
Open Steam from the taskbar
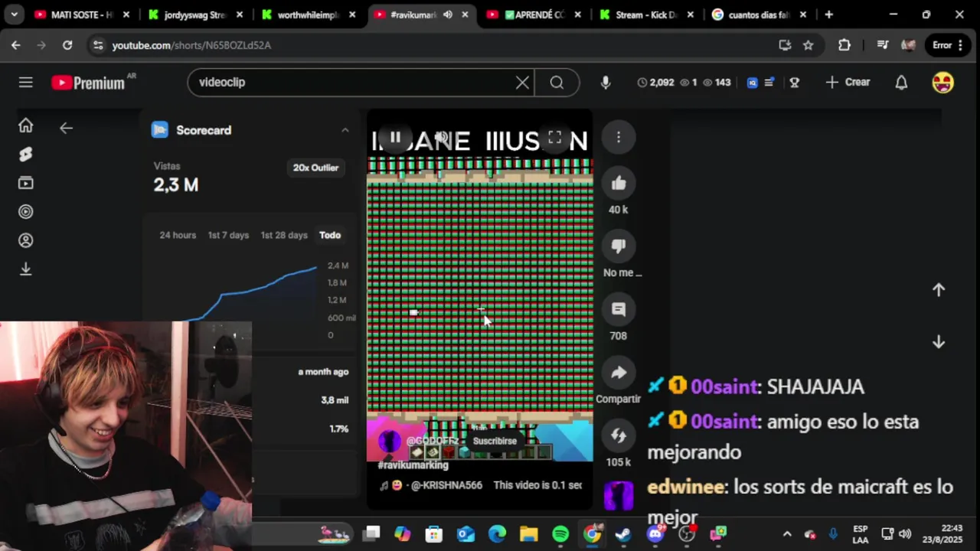point(623,534)
